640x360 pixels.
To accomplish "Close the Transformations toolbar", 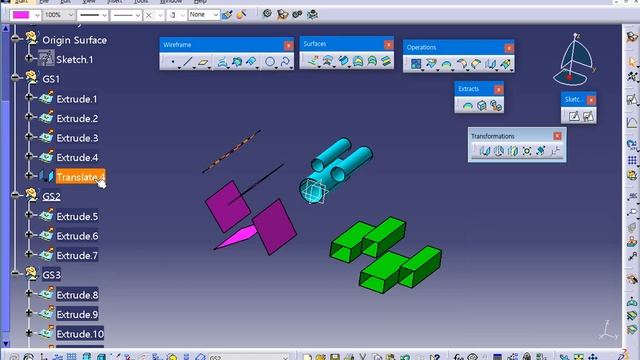I will point(557,136).
